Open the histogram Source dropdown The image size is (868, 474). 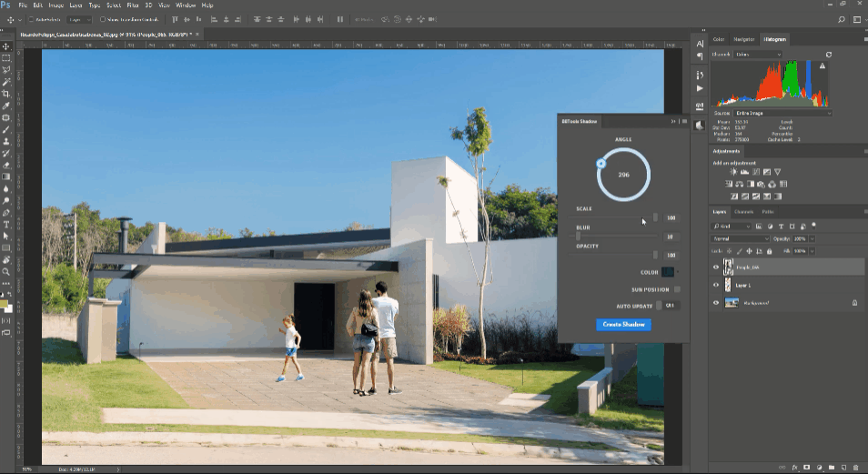(782, 113)
